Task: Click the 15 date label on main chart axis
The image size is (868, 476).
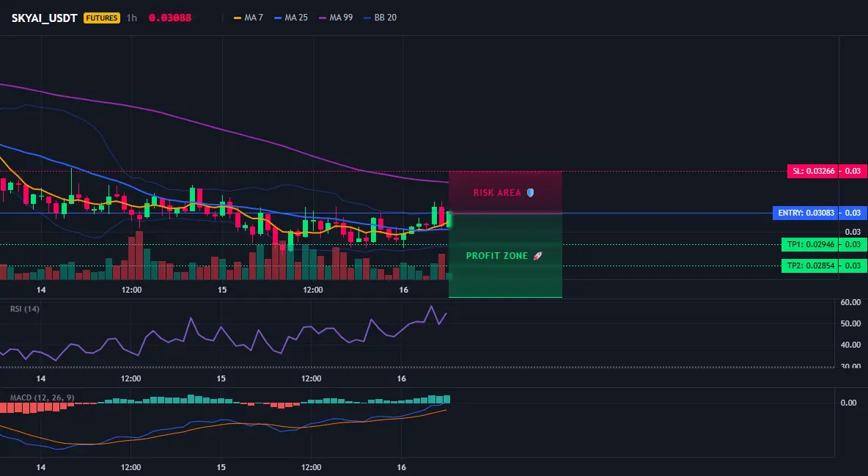Action: coord(222,290)
